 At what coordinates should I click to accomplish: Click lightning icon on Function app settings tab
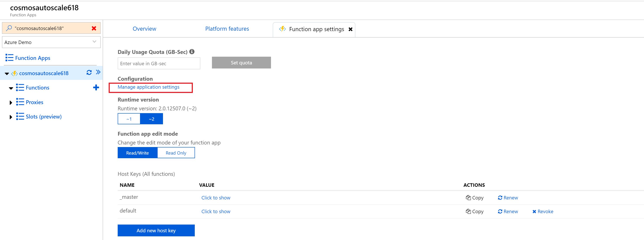tap(283, 29)
